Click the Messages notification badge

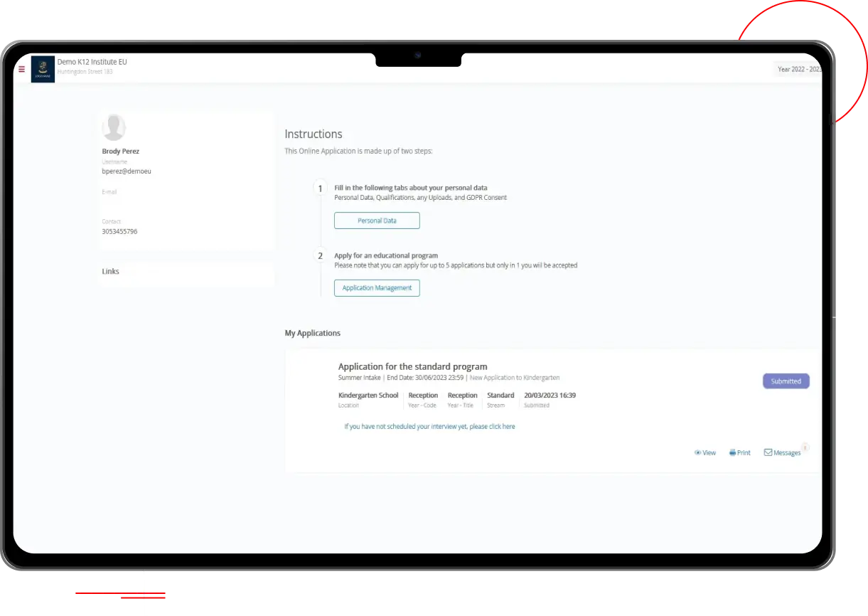click(805, 447)
